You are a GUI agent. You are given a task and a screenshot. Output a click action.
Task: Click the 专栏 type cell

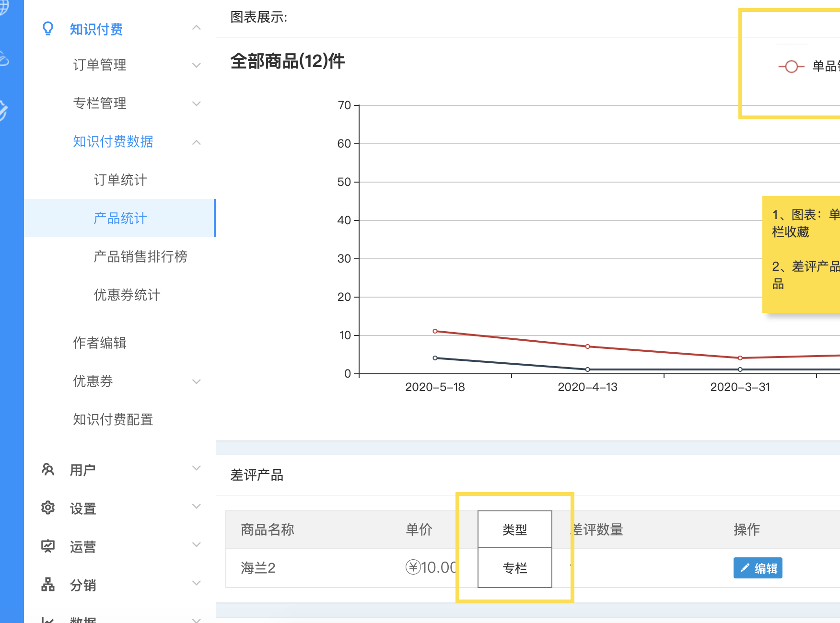click(515, 568)
